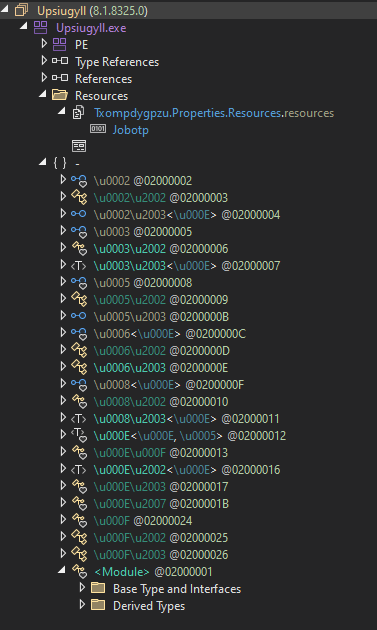Expand the \u0002 @02000002 interface

(x=63, y=180)
